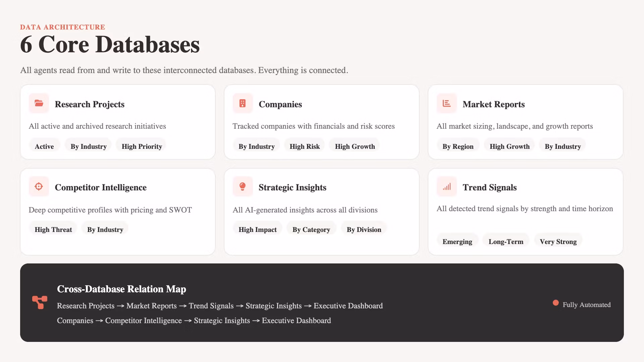
Task: Click the Research Projects folder icon
Action: [39, 103]
